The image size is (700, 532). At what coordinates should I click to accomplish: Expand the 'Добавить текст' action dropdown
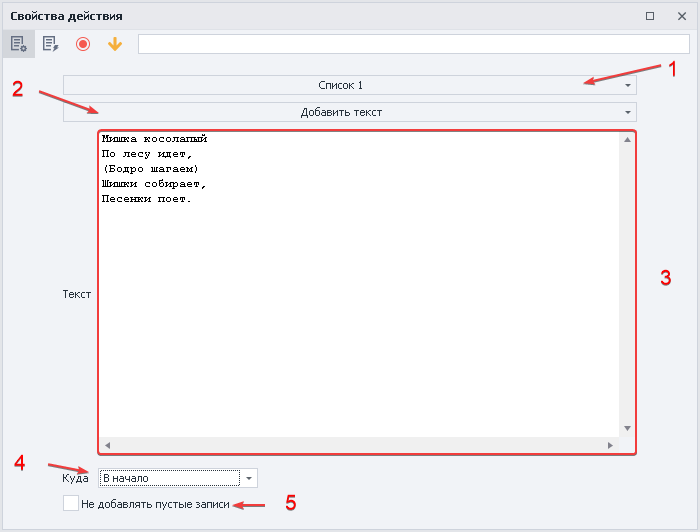tap(349, 112)
